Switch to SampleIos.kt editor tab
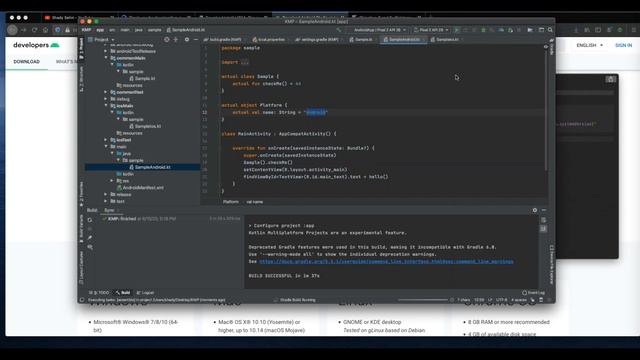This screenshot has height=360, width=640. 445,40
